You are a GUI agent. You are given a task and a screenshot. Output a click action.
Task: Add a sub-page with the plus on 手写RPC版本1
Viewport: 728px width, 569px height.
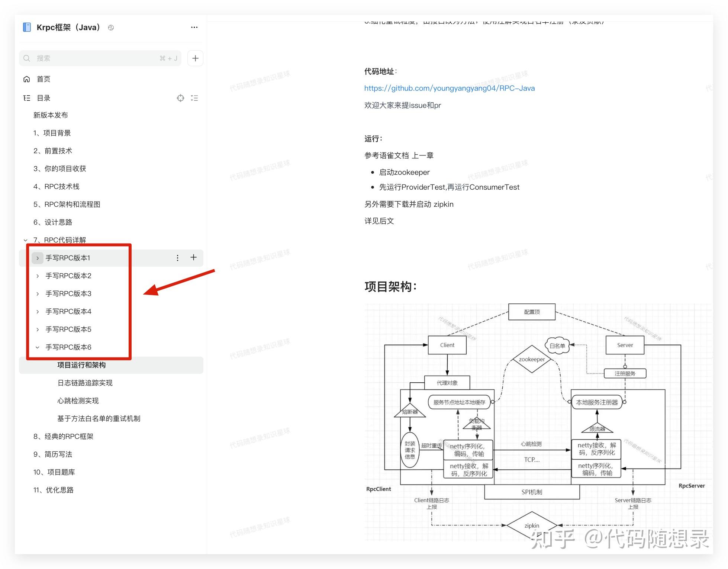click(x=193, y=258)
